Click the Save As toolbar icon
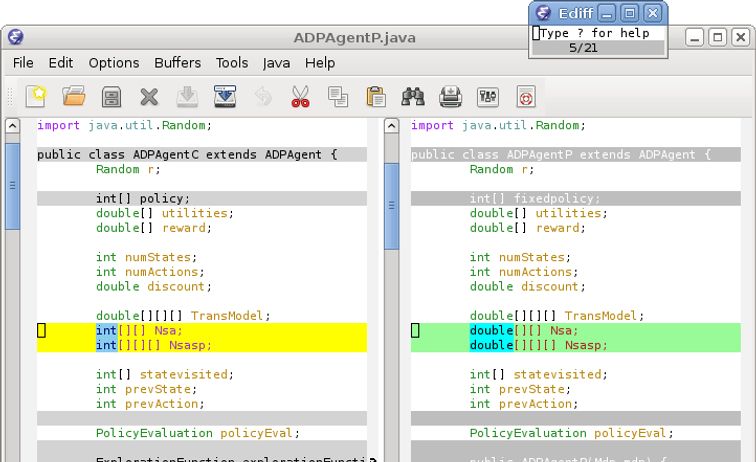This screenshot has height=462, width=756. [x=225, y=97]
